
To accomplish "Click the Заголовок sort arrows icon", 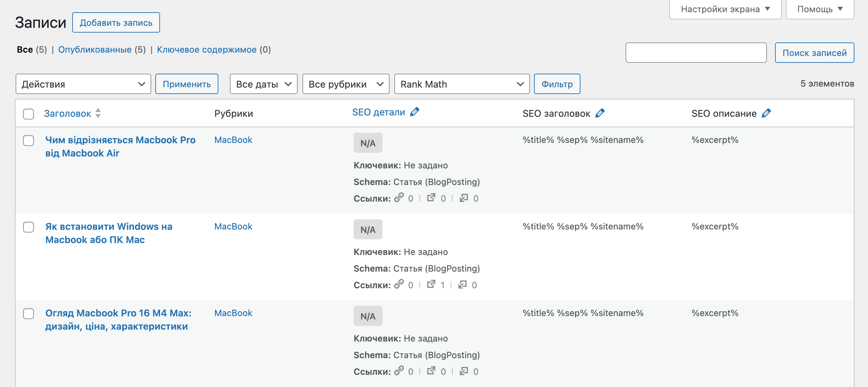I will (98, 113).
